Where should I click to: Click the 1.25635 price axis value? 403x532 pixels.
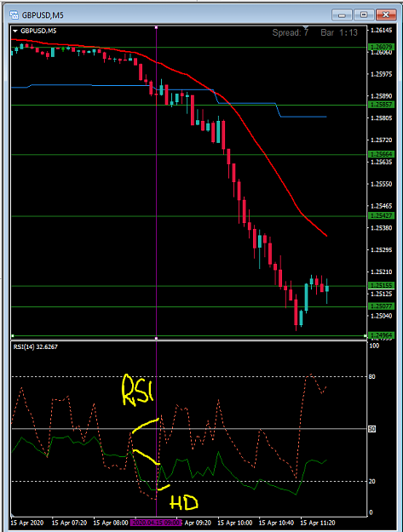pos(381,162)
